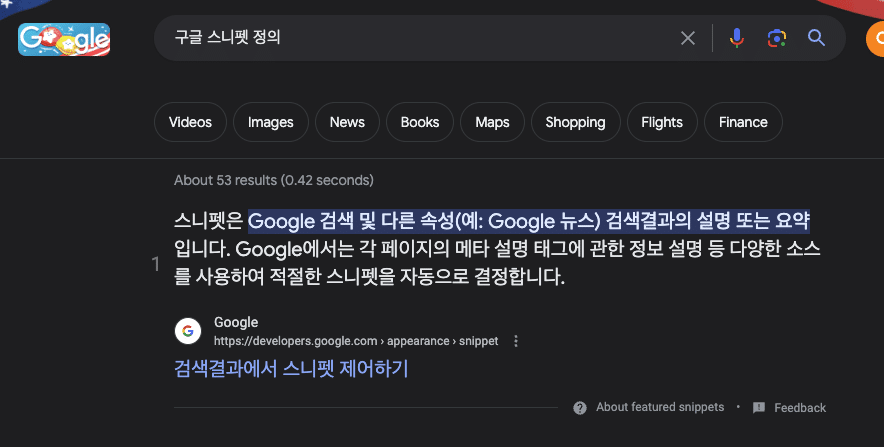Viewport: 884px width, 447px height.
Task: Open Google Lens image search camera icon
Action: coord(776,38)
